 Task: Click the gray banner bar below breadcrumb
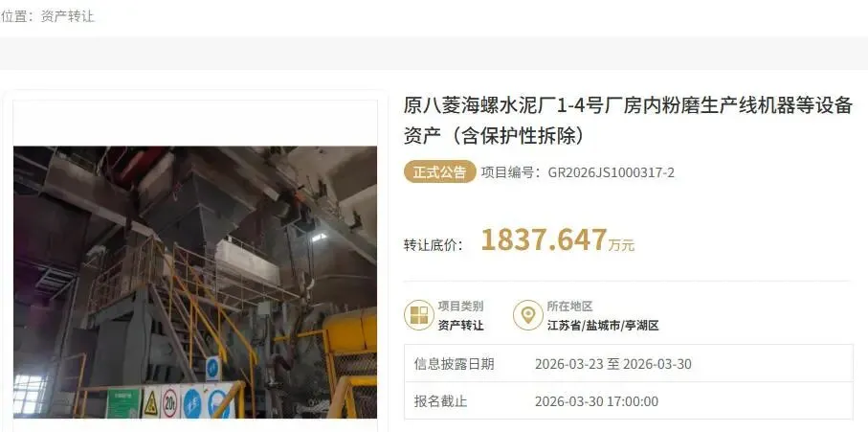(434, 54)
